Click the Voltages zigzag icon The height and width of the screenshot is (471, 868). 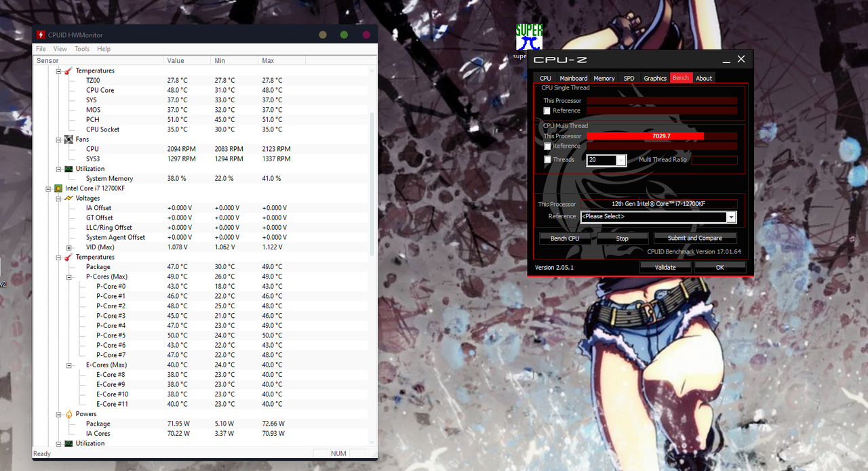click(68, 198)
